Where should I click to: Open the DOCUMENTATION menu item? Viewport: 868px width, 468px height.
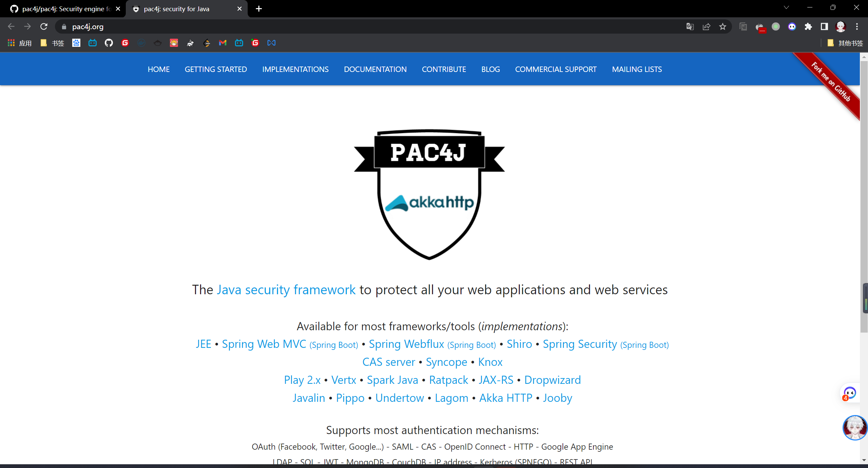pos(375,69)
